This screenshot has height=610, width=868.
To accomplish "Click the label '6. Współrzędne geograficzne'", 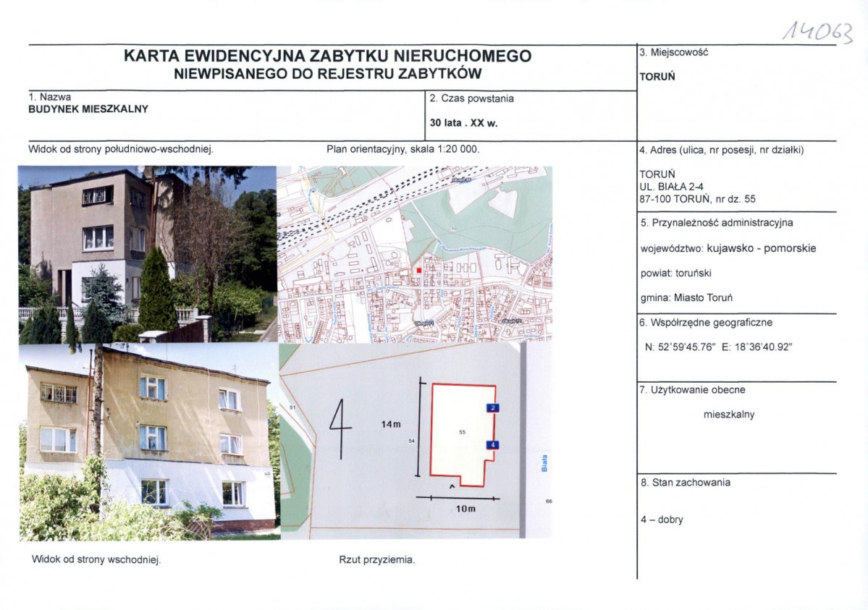I will coord(706,323).
